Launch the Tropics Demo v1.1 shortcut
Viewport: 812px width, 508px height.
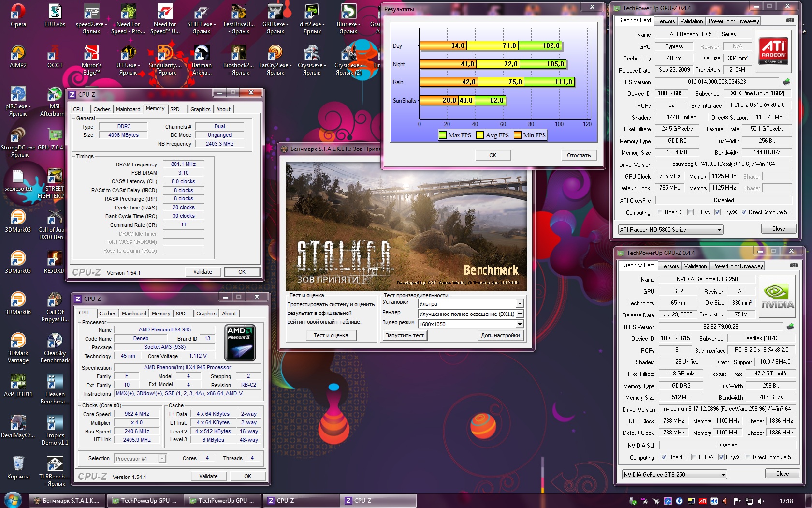coord(55,430)
